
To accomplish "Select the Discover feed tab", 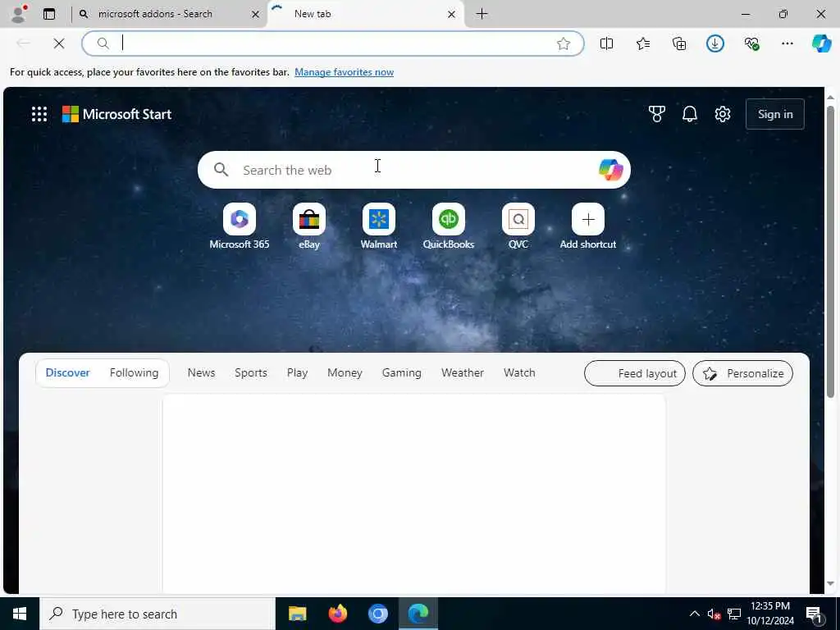I will point(67,373).
